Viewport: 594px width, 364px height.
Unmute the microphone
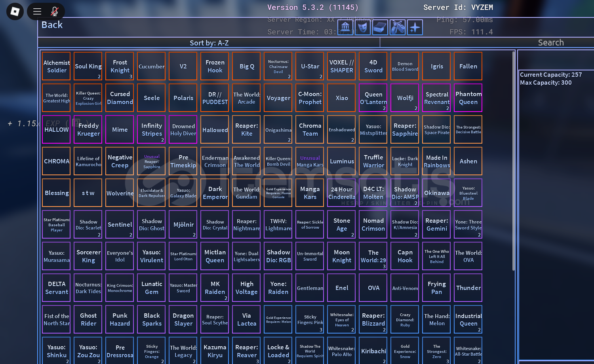[x=55, y=11]
